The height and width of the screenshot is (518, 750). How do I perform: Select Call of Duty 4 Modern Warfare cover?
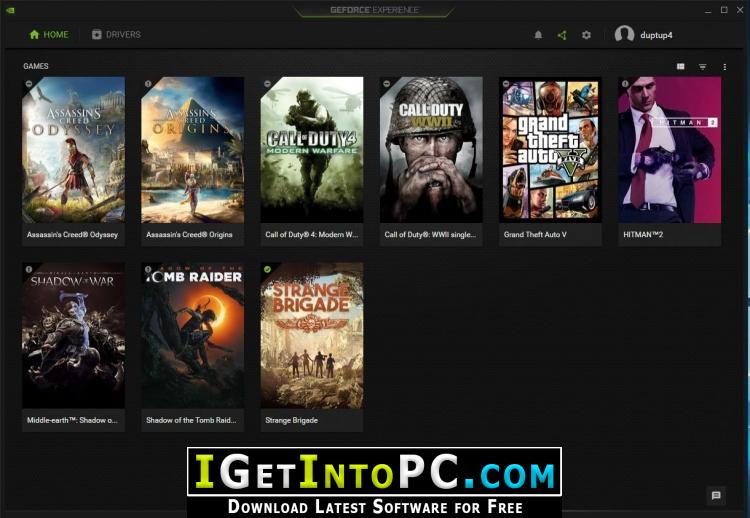coord(312,150)
